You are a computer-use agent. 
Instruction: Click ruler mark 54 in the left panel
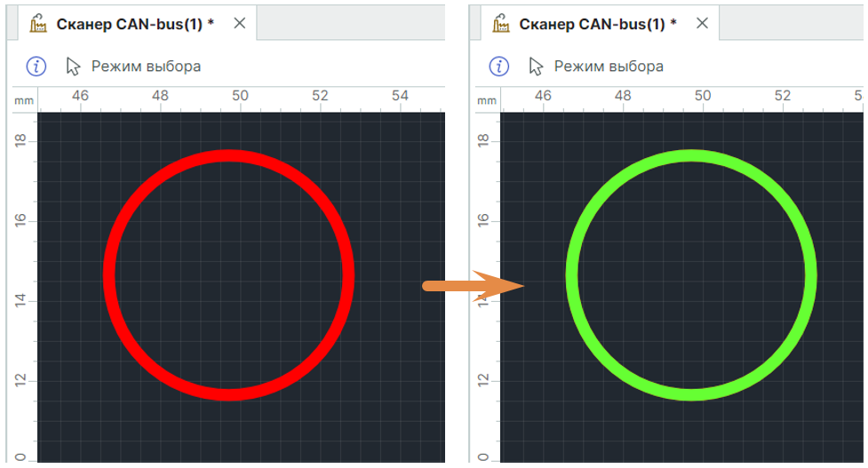(400, 96)
